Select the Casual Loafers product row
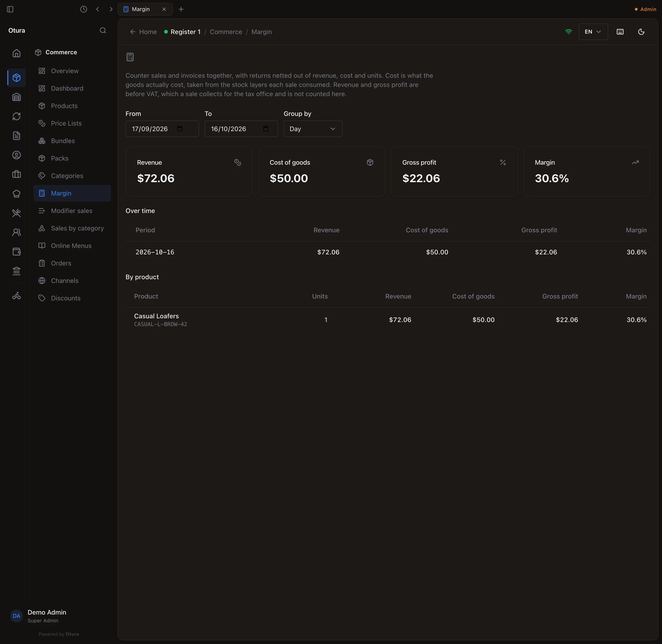Image resolution: width=662 pixels, height=644 pixels. 388,320
